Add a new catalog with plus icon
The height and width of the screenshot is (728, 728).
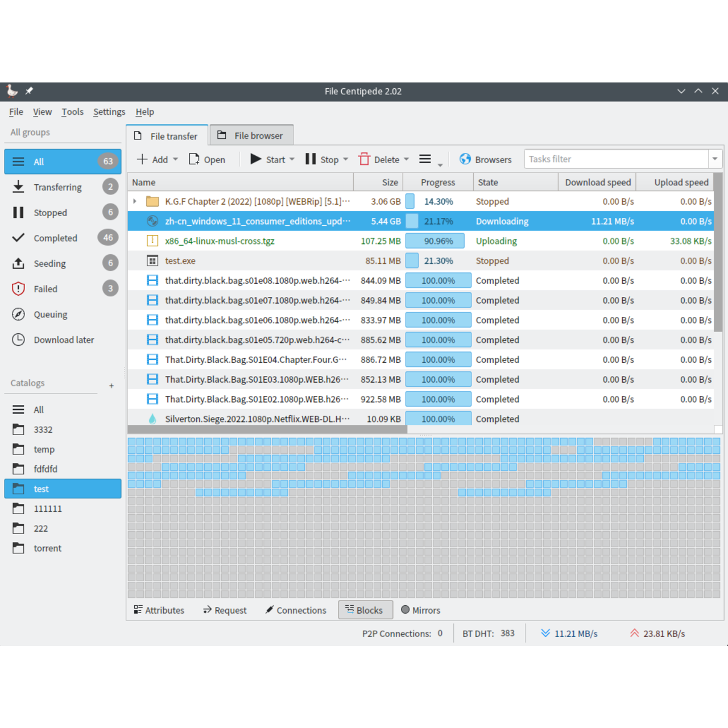pyautogui.click(x=111, y=386)
